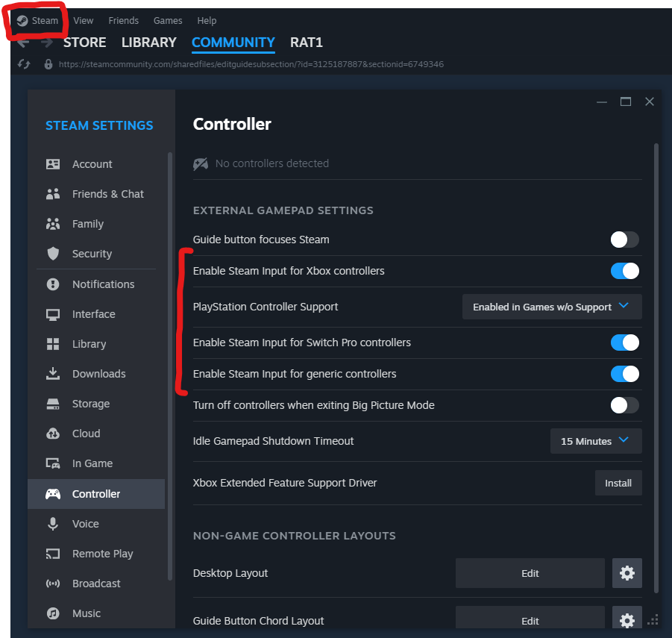The image size is (672, 638).
Task: Click the forward navigation arrow
Action: [x=47, y=43]
